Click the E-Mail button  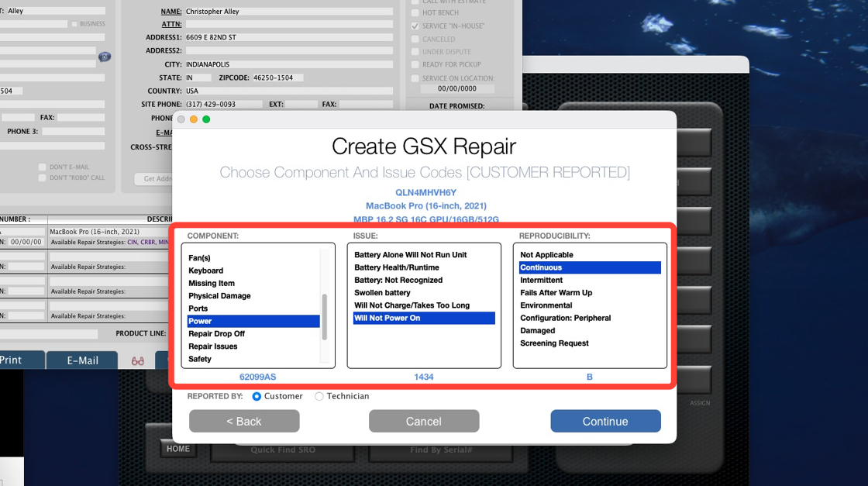tap(82, 360)
